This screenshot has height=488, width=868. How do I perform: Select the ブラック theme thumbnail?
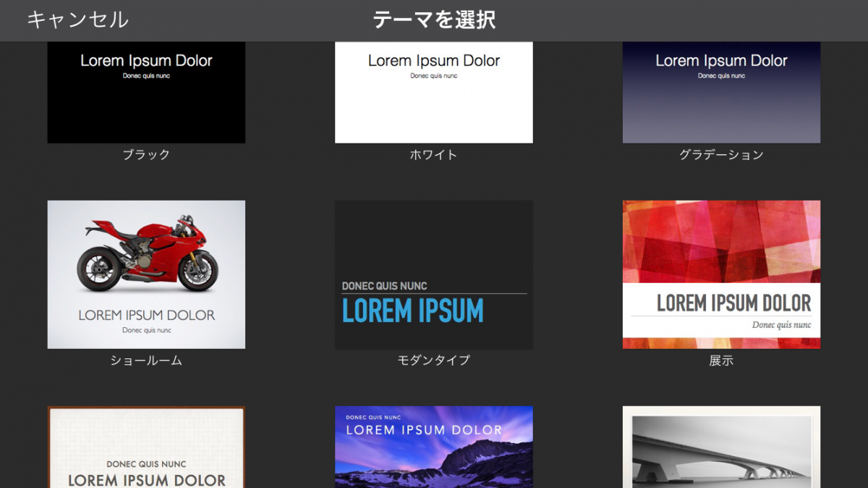[x=146, y=92]
